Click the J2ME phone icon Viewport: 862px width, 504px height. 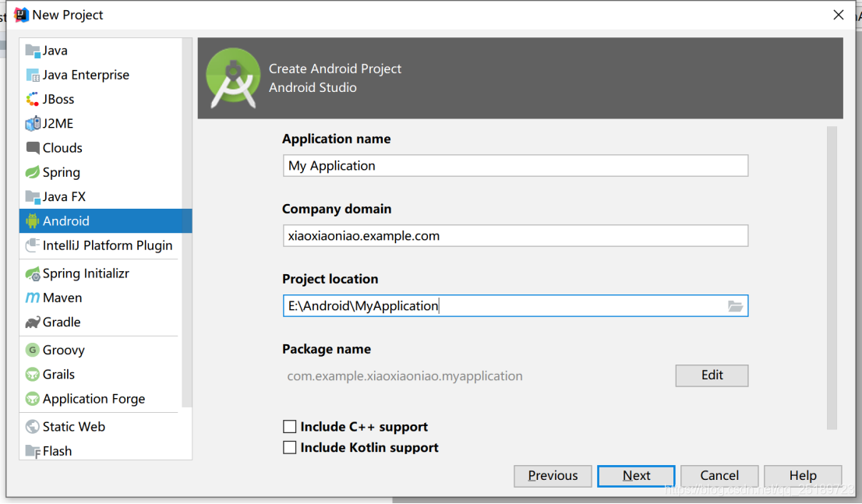[x=33, y=124]
